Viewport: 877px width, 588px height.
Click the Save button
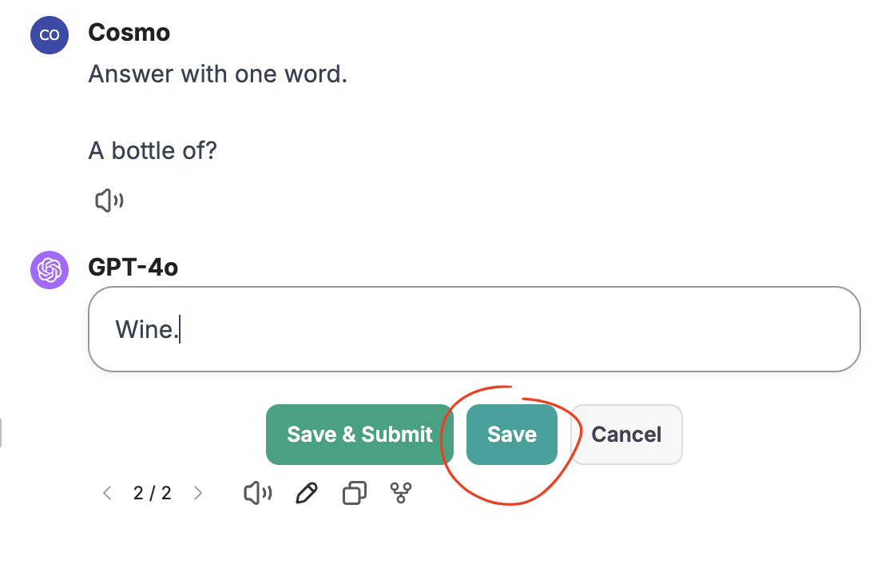511,435
